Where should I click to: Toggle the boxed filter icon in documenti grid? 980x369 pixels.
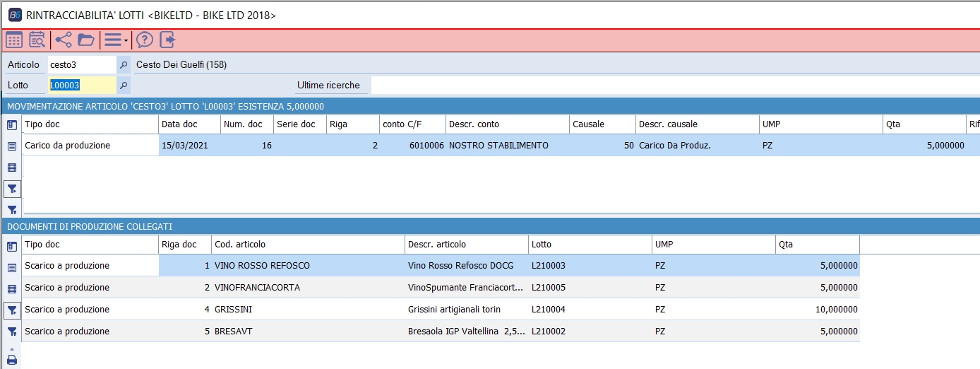[12, 310]
